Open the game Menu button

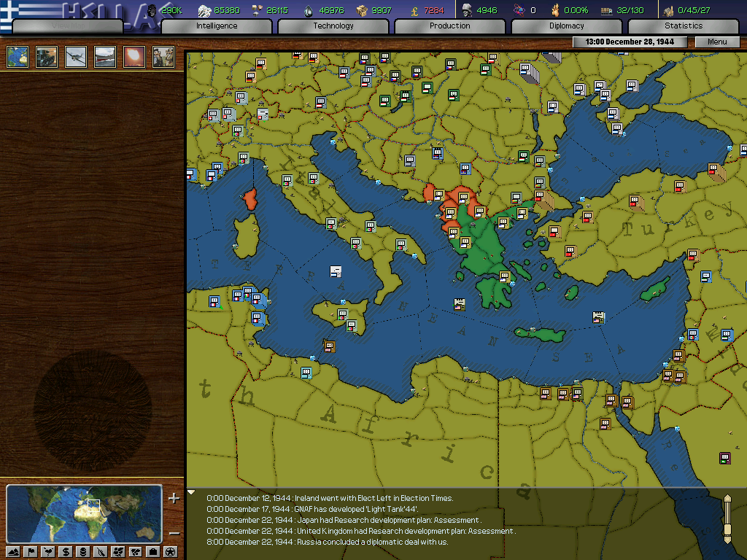coord(717,42)
